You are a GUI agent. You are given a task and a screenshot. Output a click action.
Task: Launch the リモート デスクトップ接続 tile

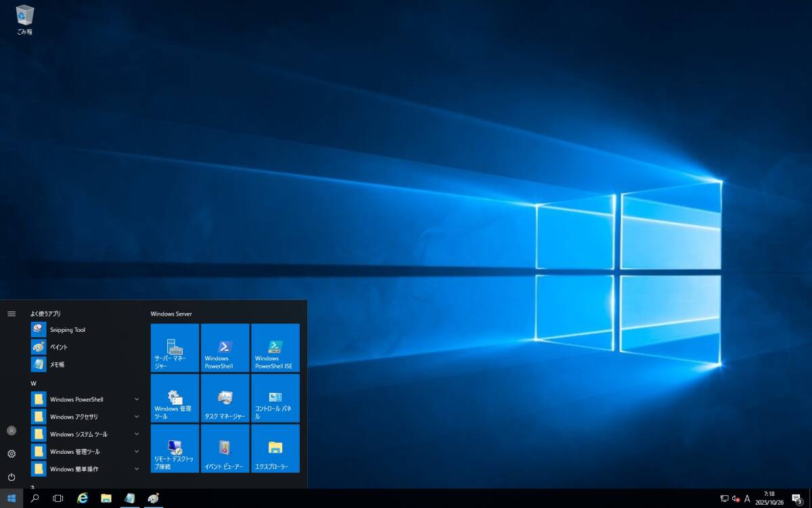coord(175,448)
